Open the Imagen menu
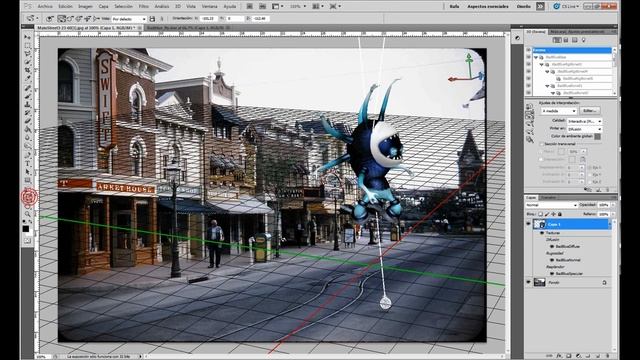 (x=85, y=7)
